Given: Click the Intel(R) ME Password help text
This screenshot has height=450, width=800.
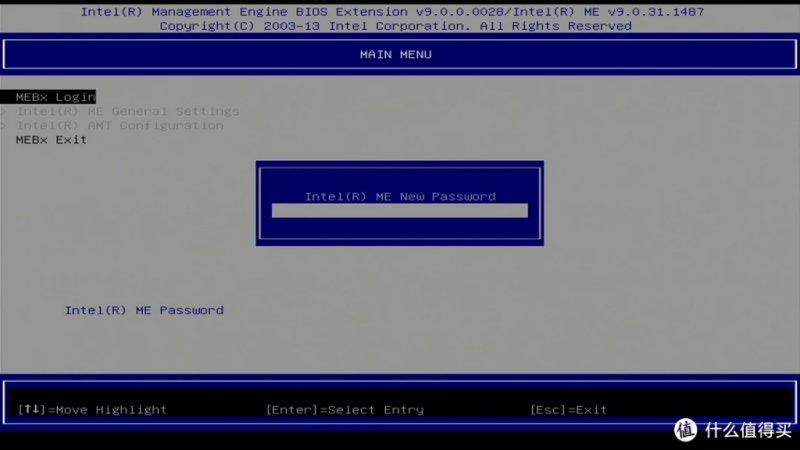Looking at the screenshot, I should [x=144, y=310].
